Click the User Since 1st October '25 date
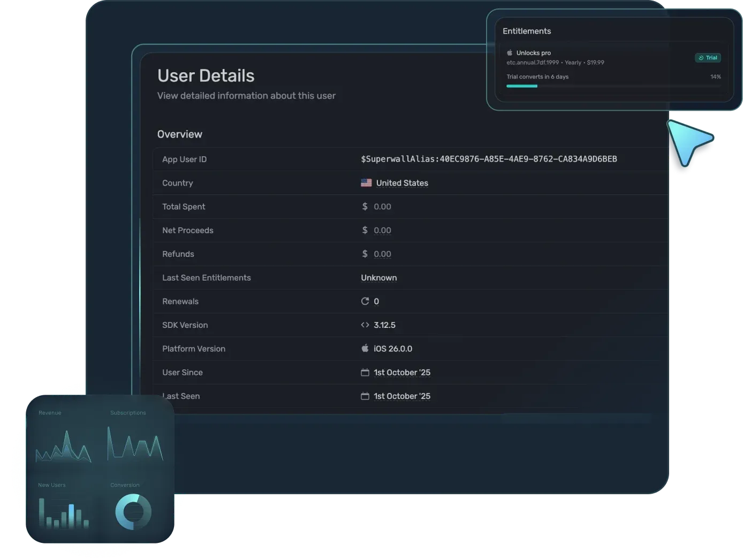 [402, 372]
